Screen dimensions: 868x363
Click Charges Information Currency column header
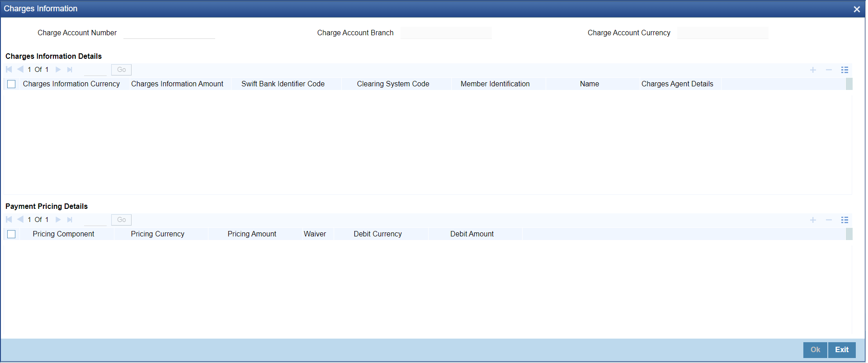[71, 84]
